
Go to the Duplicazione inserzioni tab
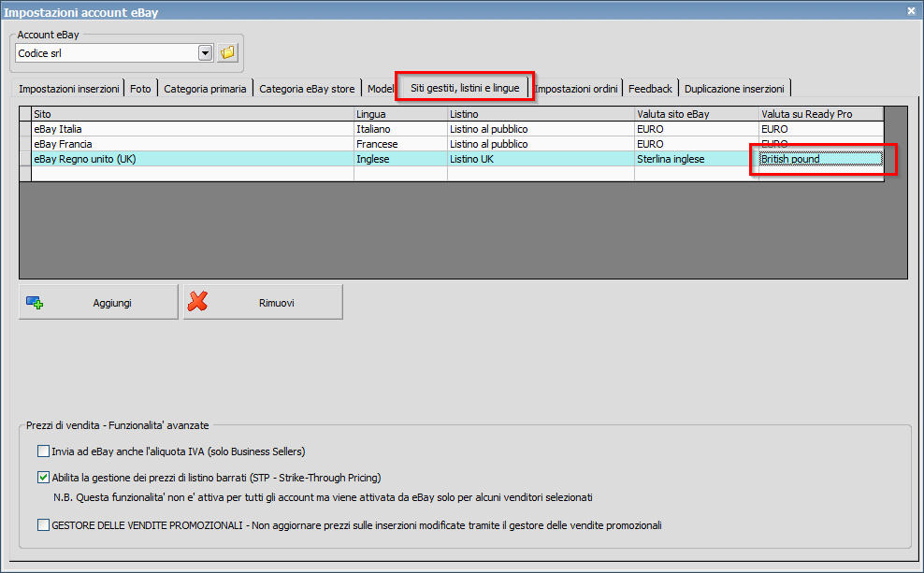pyautogui.click(x=734, y=89)
